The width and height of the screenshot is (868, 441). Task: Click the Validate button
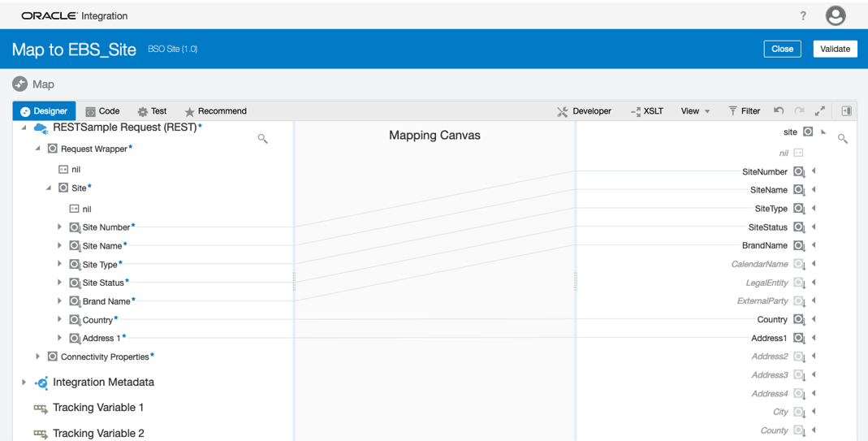pos(835,49)
